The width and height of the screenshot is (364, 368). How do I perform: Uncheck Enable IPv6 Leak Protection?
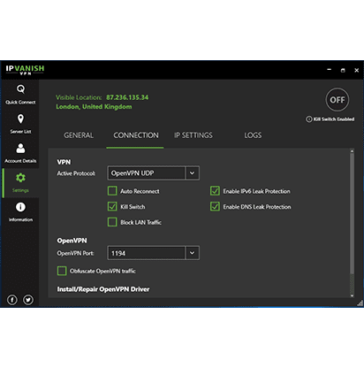(x=215, y=191)
